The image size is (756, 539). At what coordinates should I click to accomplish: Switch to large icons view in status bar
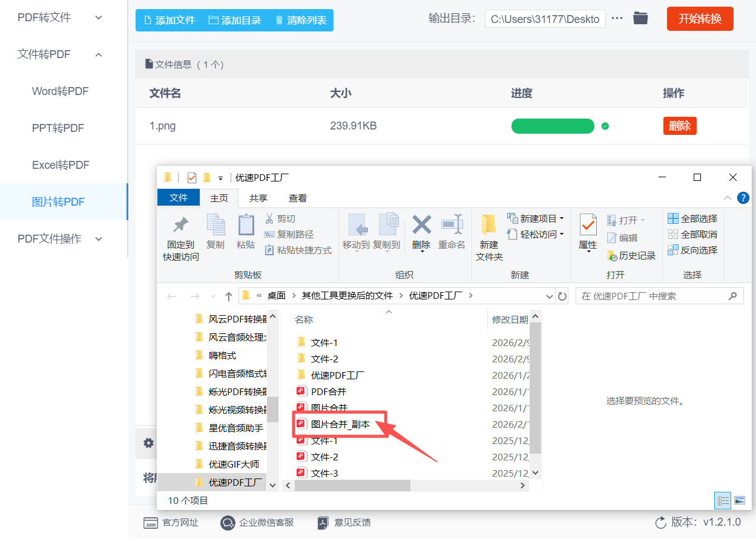739,500
